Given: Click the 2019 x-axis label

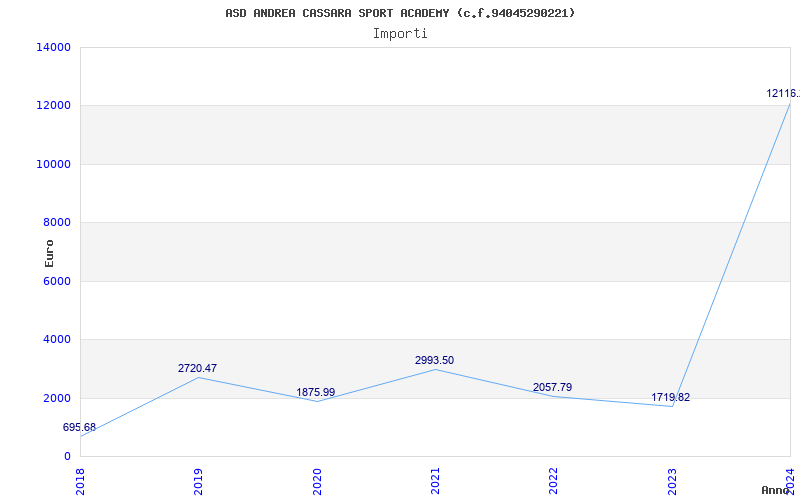Looking at the screenshot, I should [198, 481].
